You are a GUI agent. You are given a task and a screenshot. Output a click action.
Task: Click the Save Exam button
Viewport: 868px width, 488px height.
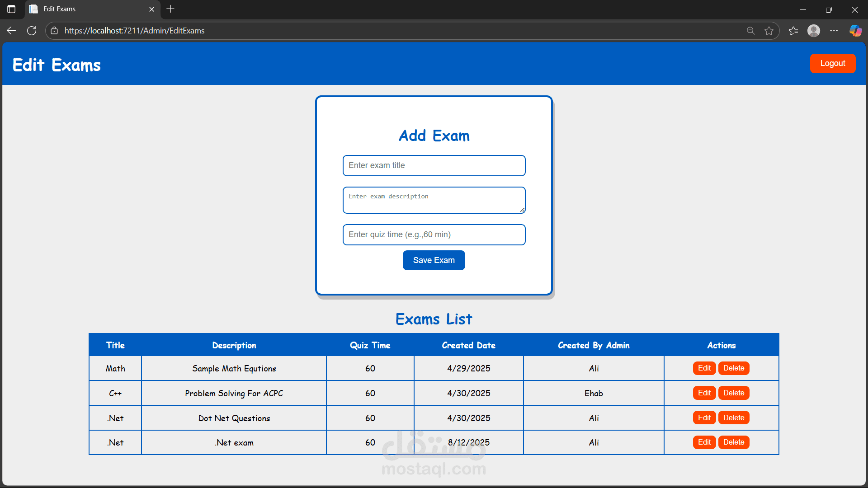(434, 260)
